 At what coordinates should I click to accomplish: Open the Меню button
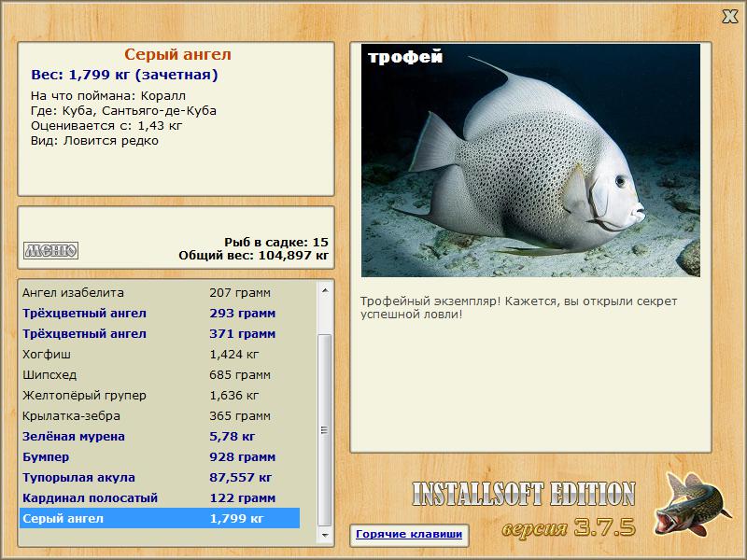(x=50, y=250)
